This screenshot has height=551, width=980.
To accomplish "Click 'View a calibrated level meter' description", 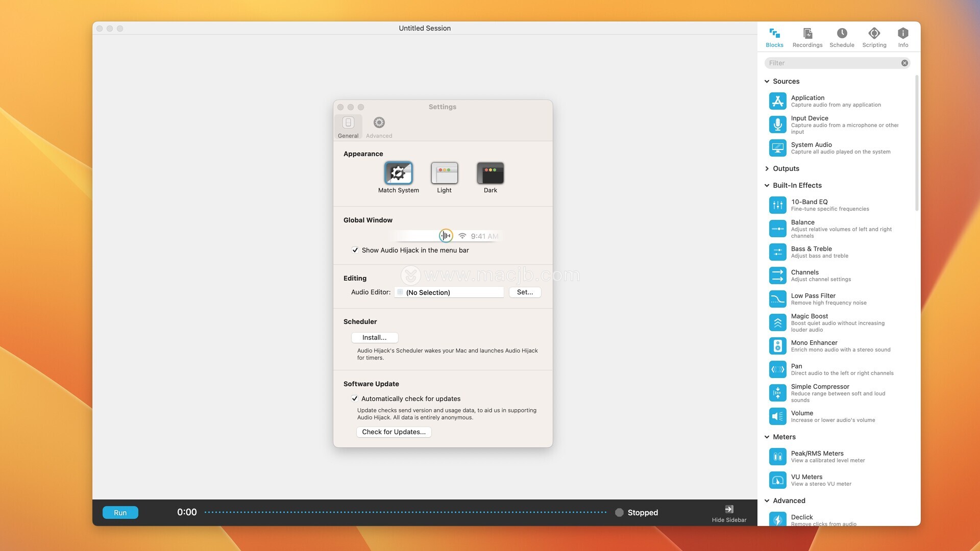I will tap(828, 461).
